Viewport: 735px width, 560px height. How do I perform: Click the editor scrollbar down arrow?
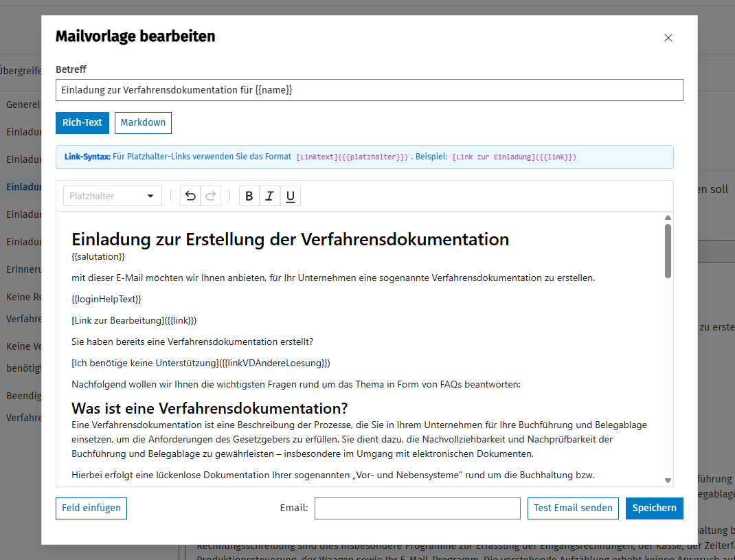point(668,480)
